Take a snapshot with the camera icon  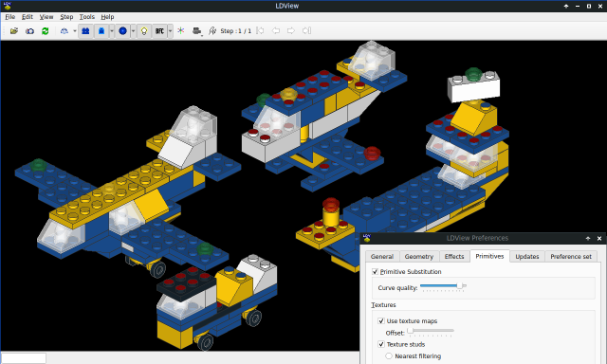pyautogui.click(x=29, y=31)
